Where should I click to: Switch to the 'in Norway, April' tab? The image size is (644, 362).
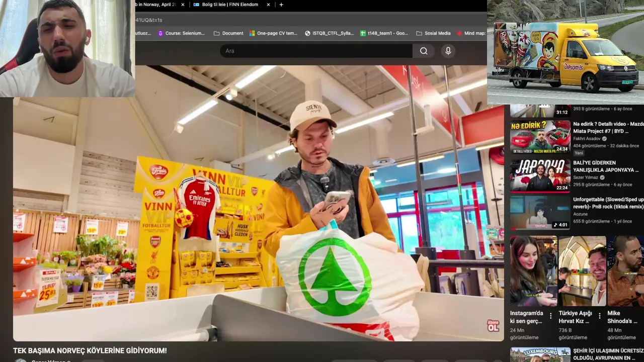coord(157,5)
